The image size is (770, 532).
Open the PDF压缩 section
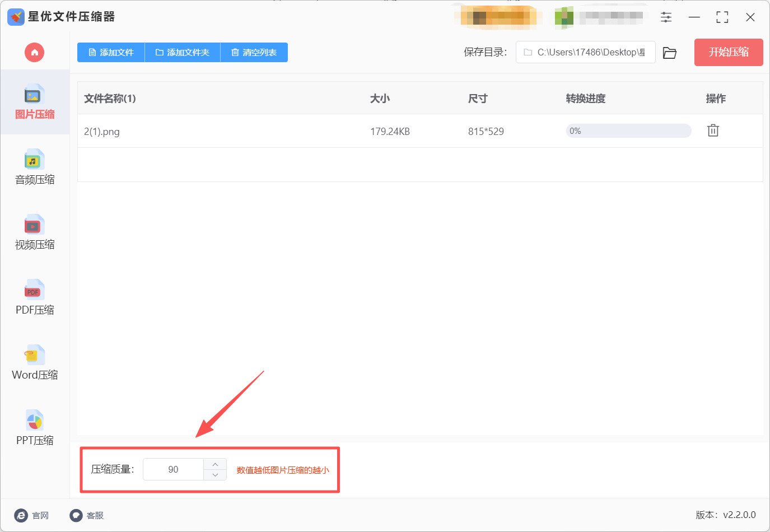coord(35,297)
